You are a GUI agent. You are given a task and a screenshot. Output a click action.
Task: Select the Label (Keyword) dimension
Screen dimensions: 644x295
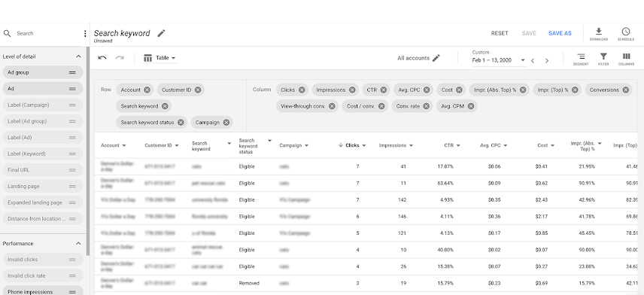pyautogui.click(x=43, y=154)
